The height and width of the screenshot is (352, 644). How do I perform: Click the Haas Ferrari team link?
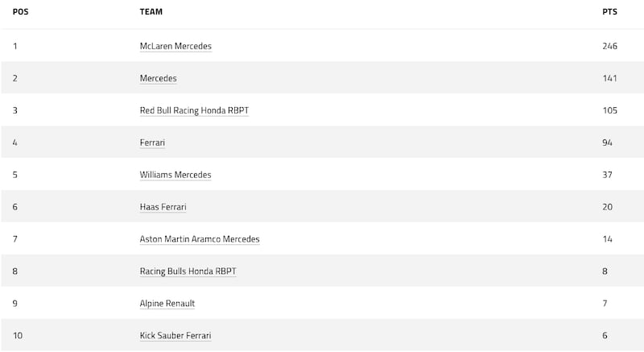[x=163, y=207]
